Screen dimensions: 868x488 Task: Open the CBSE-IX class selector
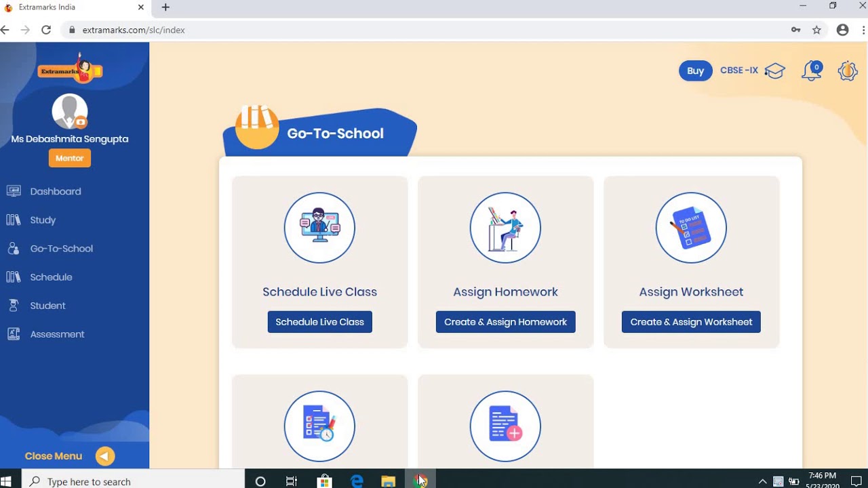click(x=739, y=70)
